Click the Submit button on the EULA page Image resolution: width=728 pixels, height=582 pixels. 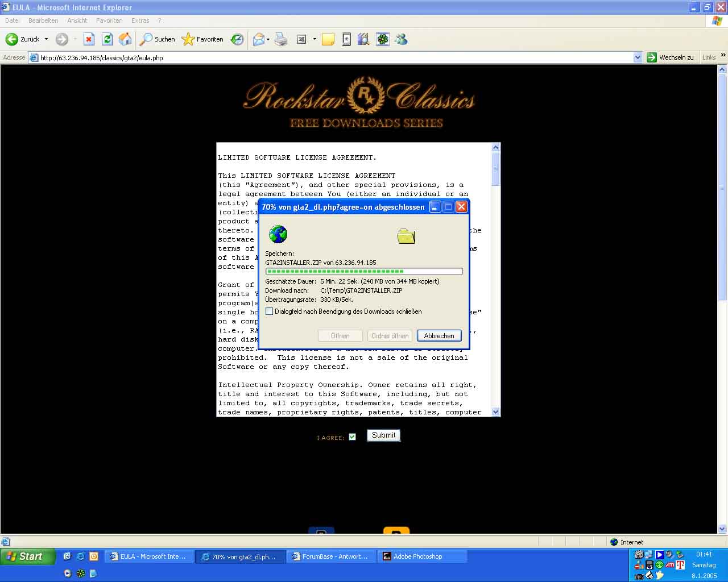point(384,435)
